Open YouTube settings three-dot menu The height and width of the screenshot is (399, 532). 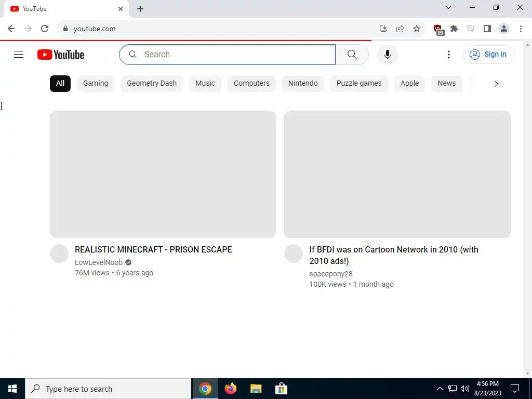point(448,54)
